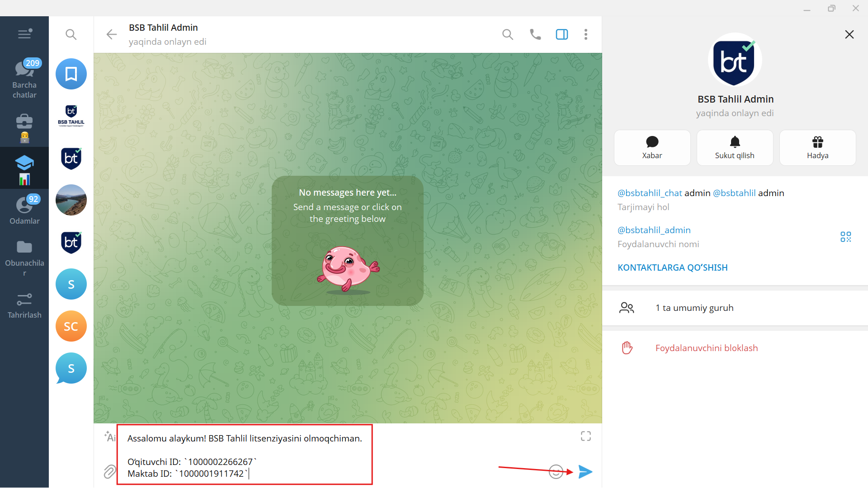
Task: Start a voice call with BSB Tahlil Admin
Action: [535, 34]
